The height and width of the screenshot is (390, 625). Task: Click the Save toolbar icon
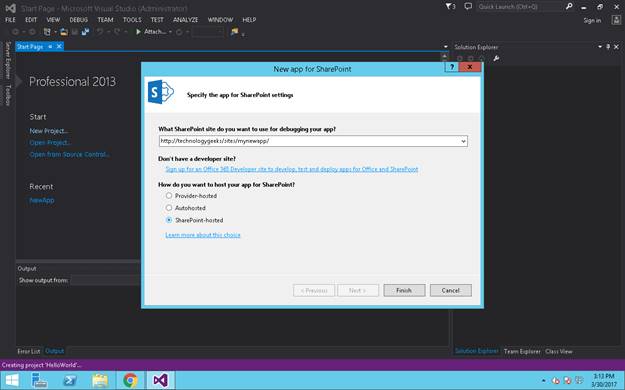click(75, 32)
